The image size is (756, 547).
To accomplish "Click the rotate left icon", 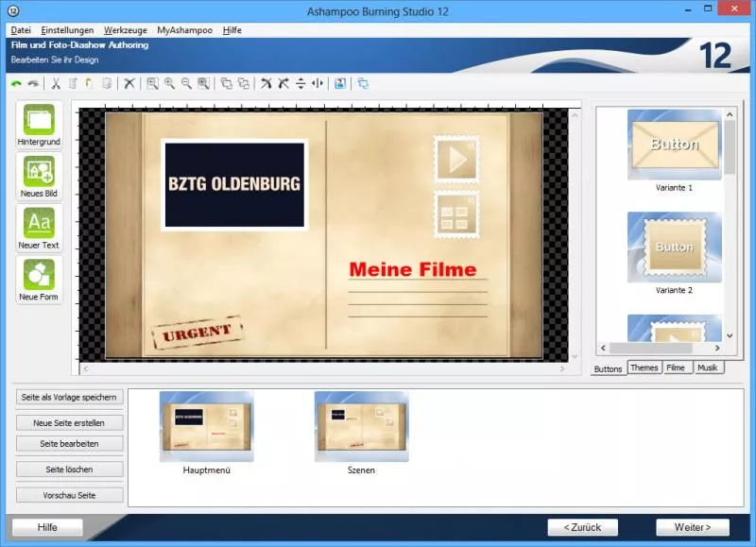I will pos(266,84).
